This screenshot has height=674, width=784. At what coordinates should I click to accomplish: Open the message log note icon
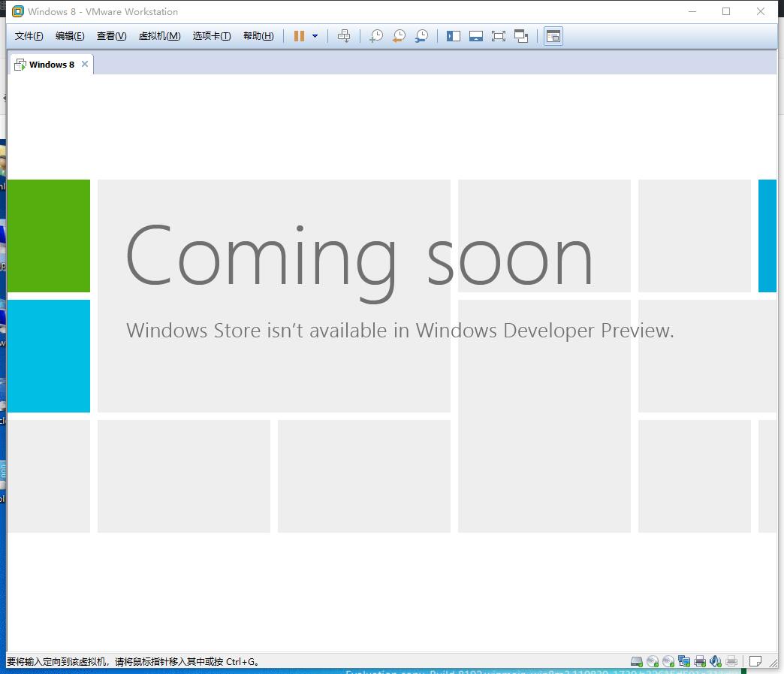pyautogui.click(x=755, y=661)
